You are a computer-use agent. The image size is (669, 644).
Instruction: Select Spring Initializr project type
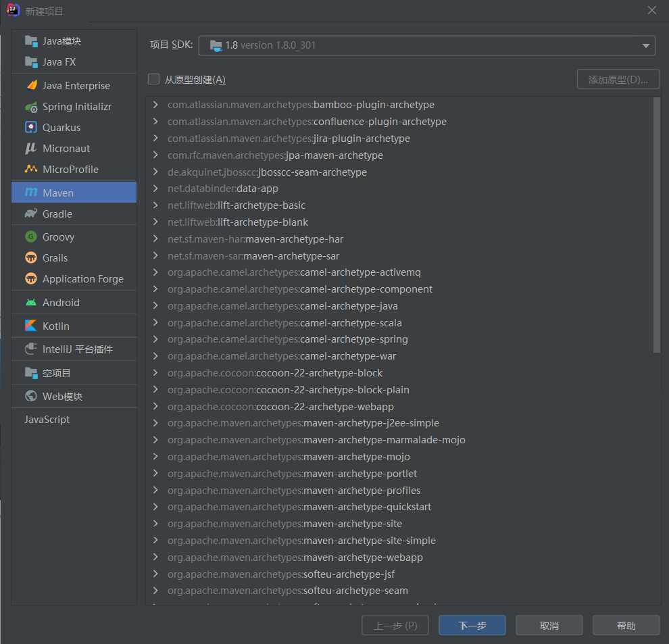click(74, 107)
